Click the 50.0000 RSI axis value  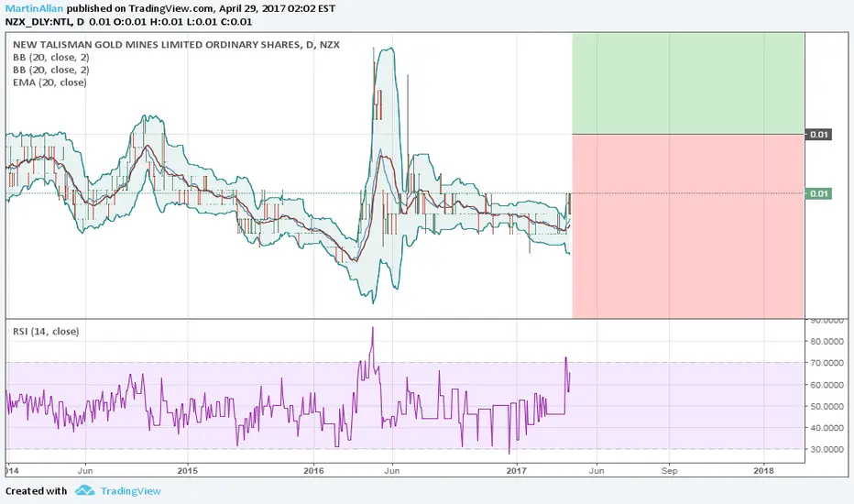[827, 407]
